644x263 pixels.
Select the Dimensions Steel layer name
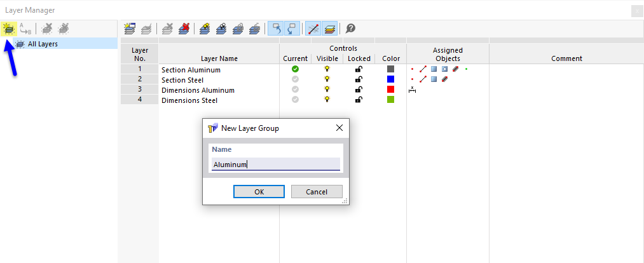pyautogui.click(x=189, y=100)
